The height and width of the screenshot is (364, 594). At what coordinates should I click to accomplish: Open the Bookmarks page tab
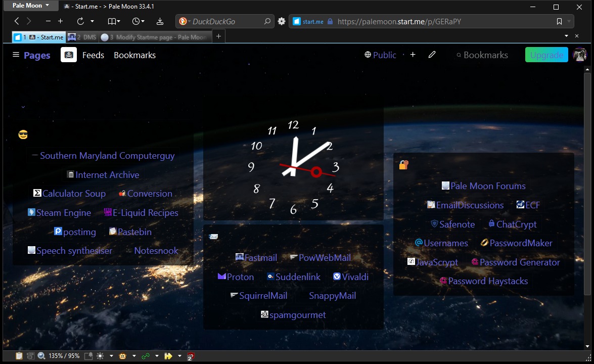tap(135, 55)
